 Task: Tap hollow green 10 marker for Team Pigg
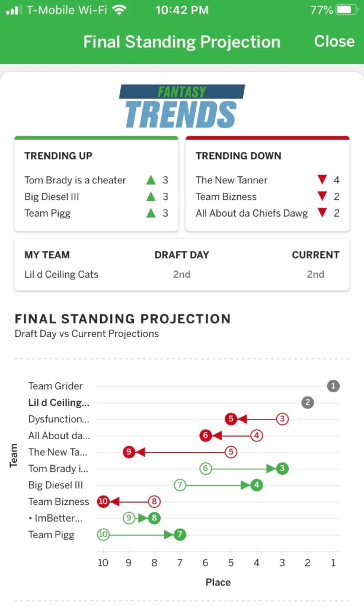(104, 535)
